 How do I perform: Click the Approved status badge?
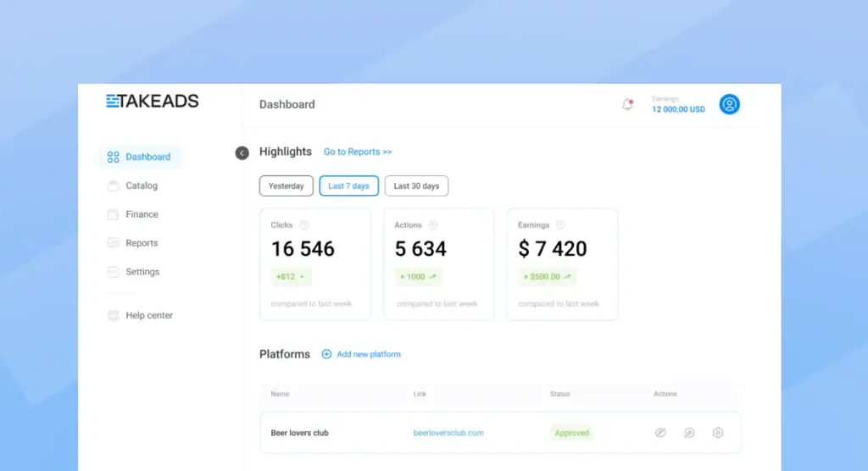click(572, 433)
